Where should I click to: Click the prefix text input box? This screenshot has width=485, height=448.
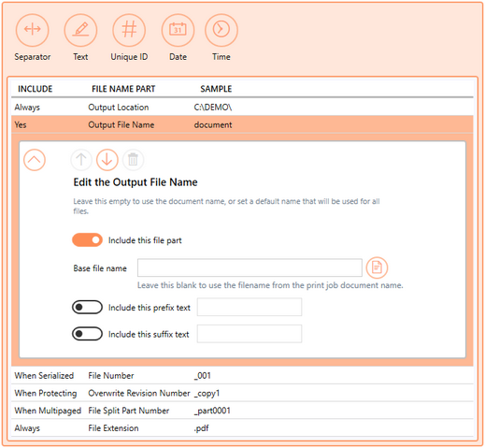click(x=250, y=307)
